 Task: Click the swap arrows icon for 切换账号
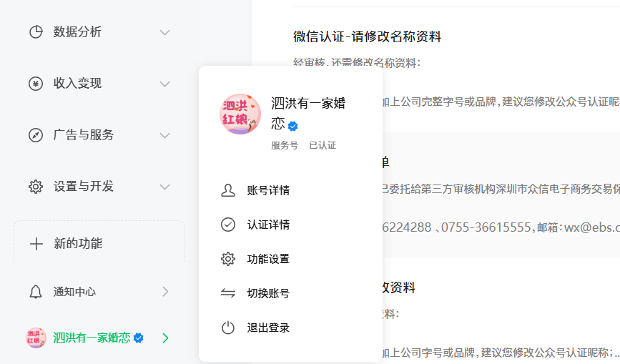[227, 293]
